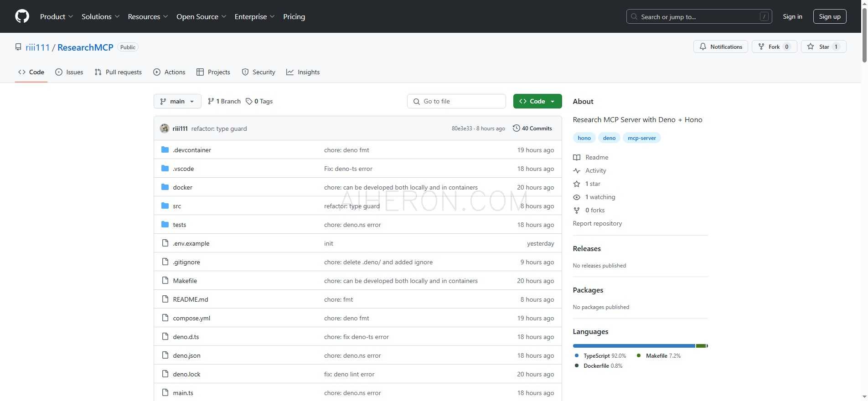Viewport: 868px width, 401px height.
Task: Focus the 'Search or jump to...' field
Action: pos(699,16)
